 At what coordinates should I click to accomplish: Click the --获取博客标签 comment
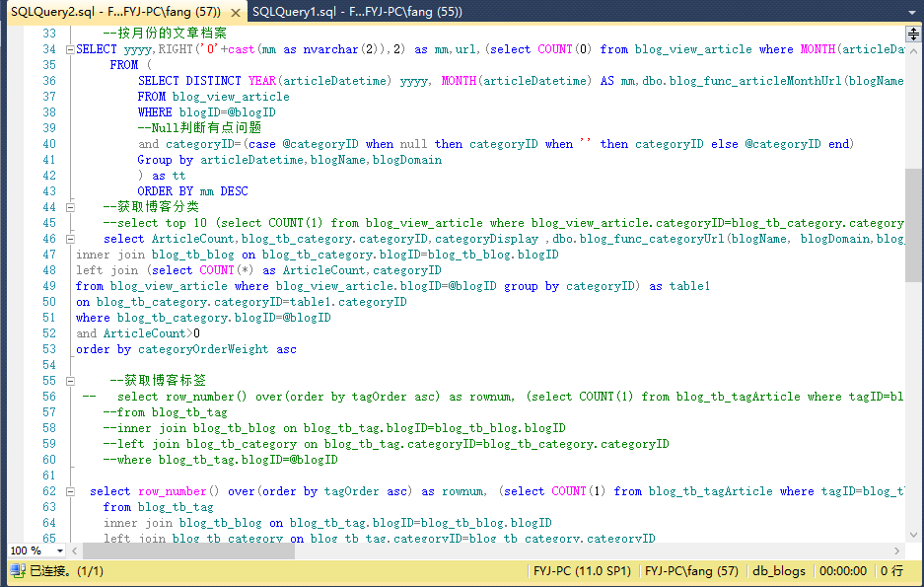(x=158, y=381)
